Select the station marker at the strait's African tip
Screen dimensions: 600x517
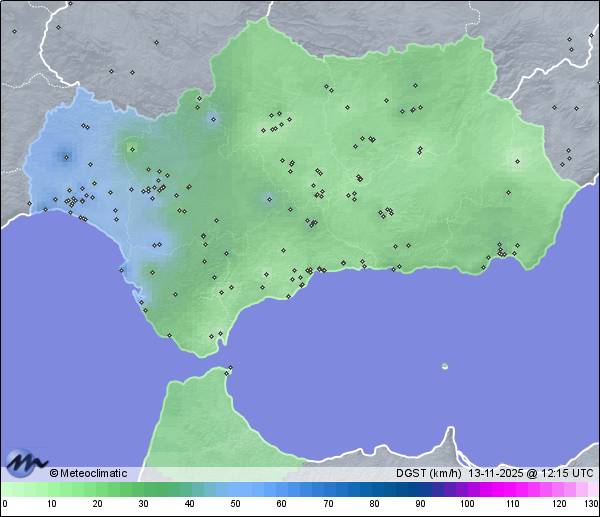coord(229,370)
